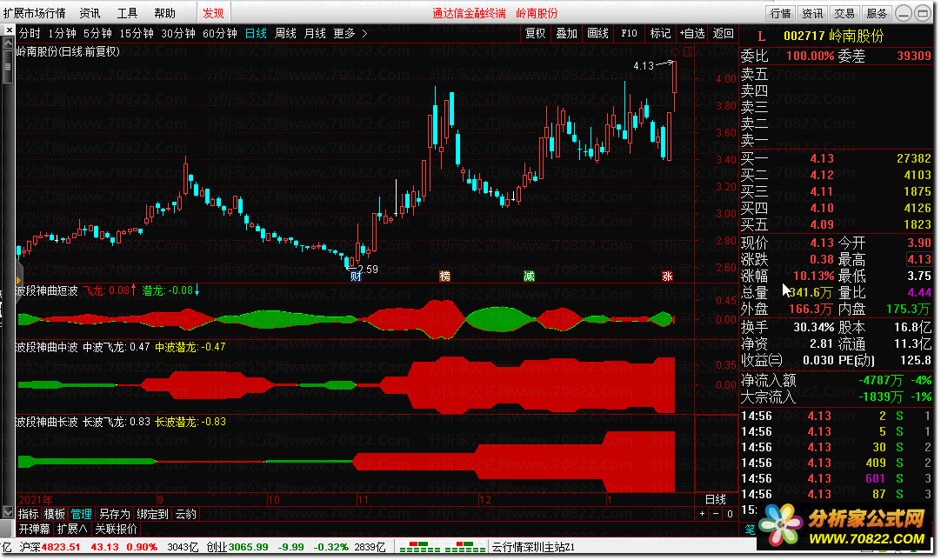Toggle 开弹幕 bullet comments
The height and width of the screenshot is (560, 941).
pyautogui.click(x=34, y=529)
